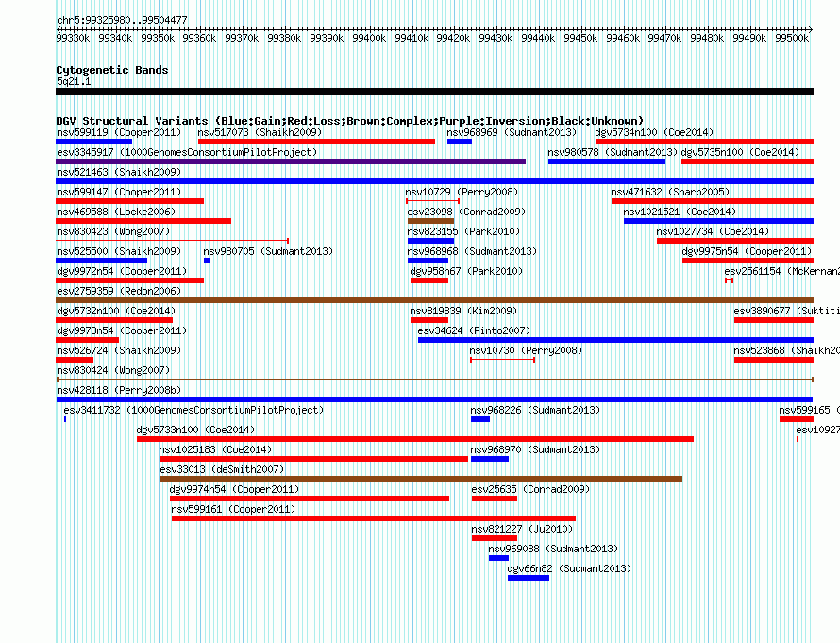Select the nsv823155 (Park2010) label
This screenshot has height=643, width=840.
463,231
